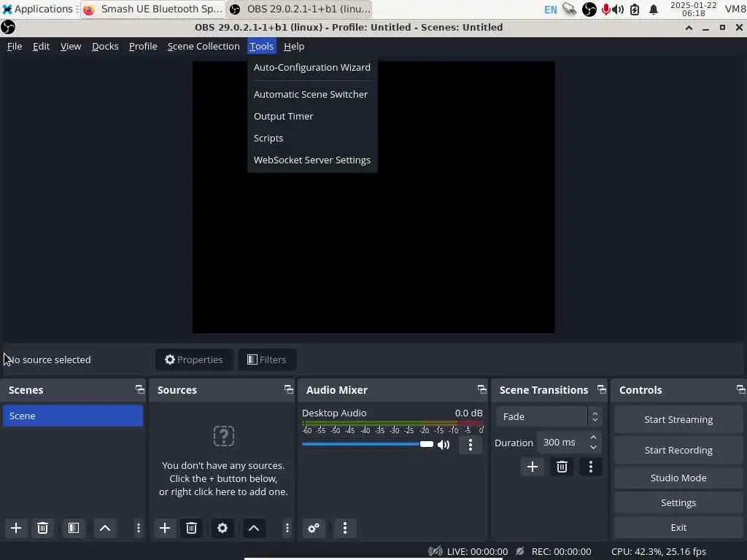Click keyboard layout EN indicator

coord(550,9)
